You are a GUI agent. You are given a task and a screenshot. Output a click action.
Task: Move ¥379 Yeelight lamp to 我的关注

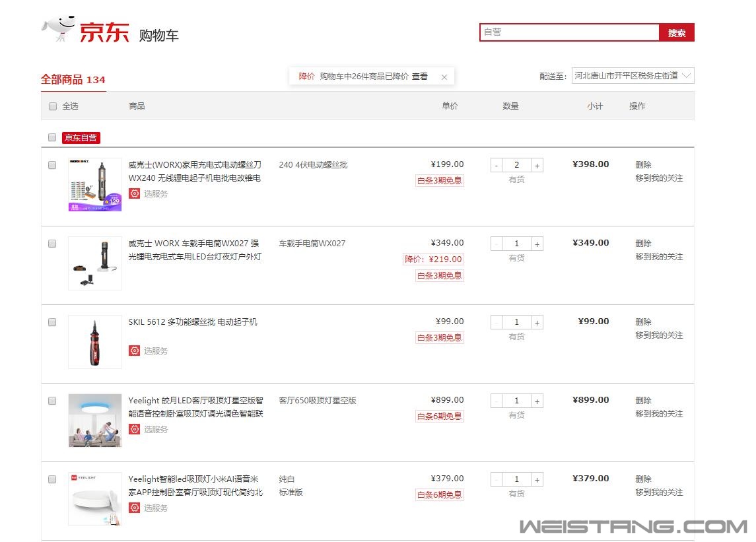659,492
